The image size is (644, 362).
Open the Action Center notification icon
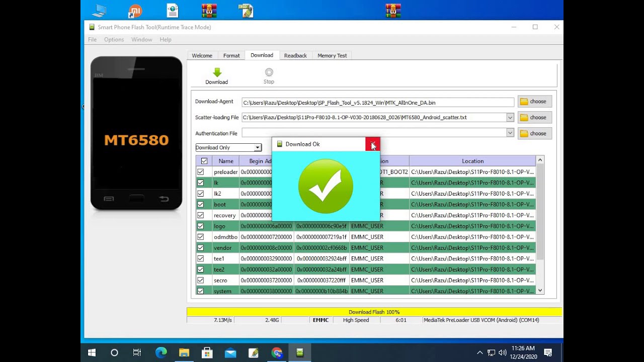[548, 353]
